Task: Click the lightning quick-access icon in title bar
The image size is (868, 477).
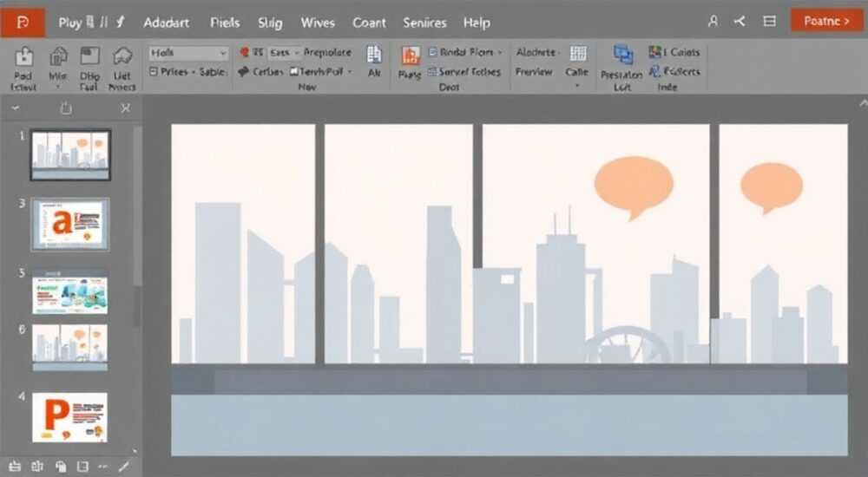Action: (120, 23)
